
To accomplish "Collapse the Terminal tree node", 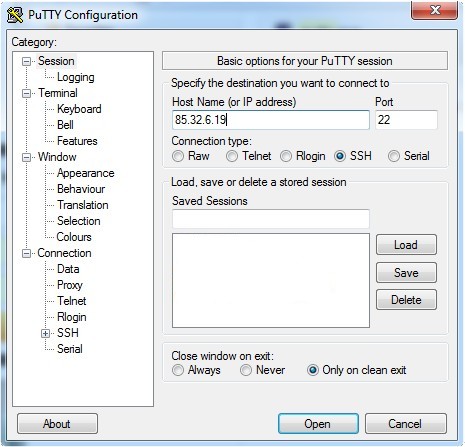I will coord(26,93).
